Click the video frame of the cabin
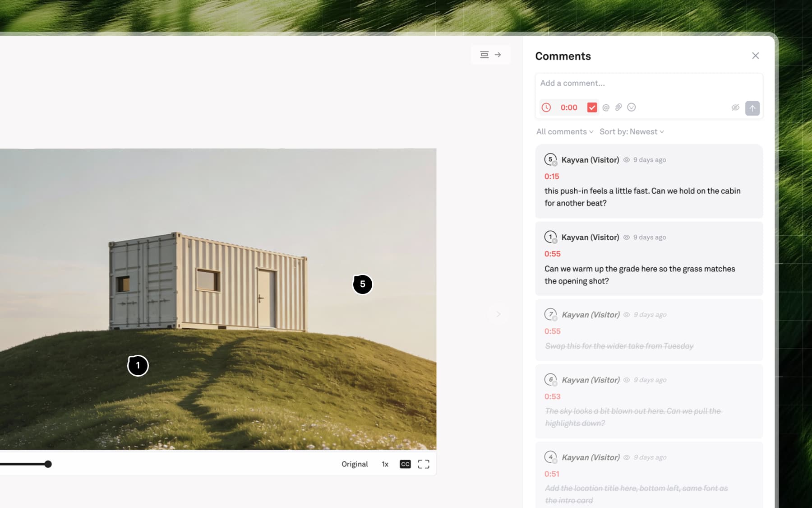Viewport: 812px width, 508px height. click(x=218, y=299)
